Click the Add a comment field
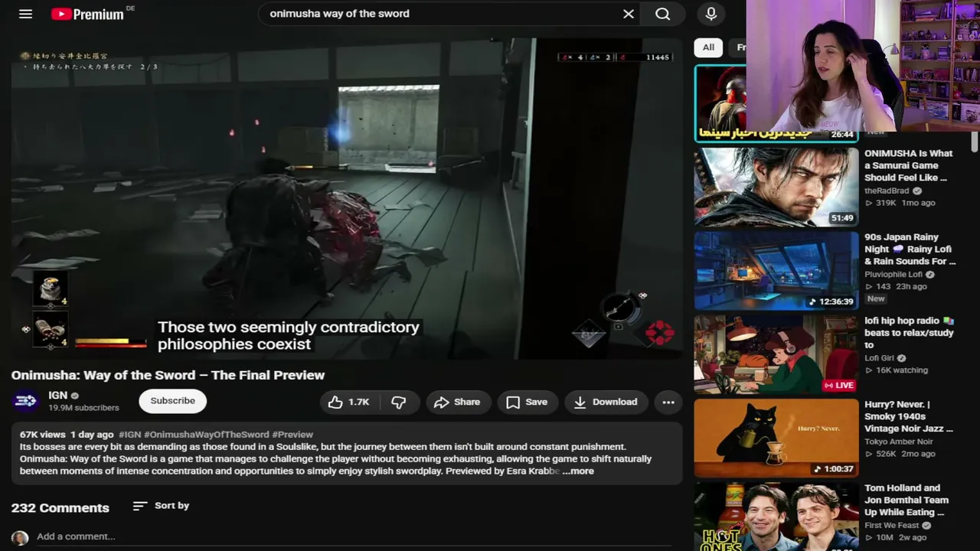Viewport: 980px width, 551px height. [352, 537]
